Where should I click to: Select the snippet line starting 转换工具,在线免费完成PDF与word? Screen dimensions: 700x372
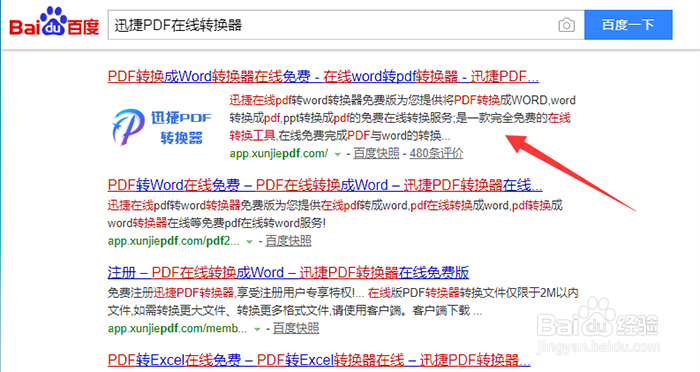[340, 135]
